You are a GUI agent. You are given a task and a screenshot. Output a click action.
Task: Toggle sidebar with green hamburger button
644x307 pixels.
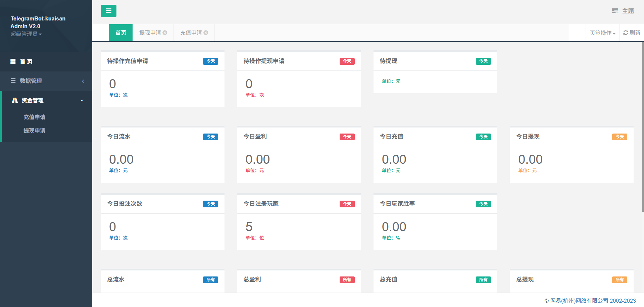[x=108, y=11]
